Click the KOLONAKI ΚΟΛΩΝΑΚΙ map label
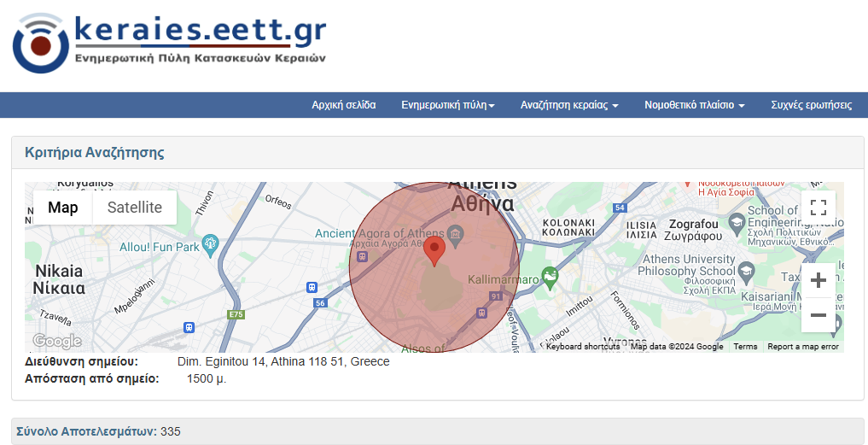This screenshot has width=868, height=445. 568,227
